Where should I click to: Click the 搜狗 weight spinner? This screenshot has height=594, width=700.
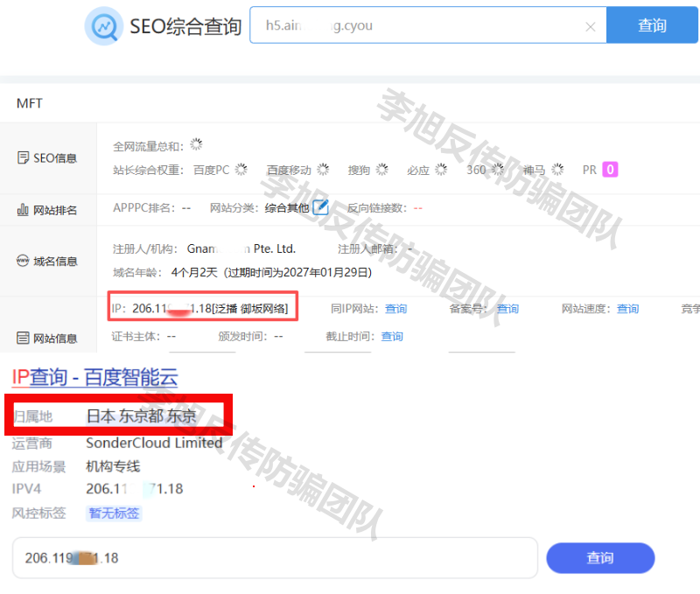(381, 169)
